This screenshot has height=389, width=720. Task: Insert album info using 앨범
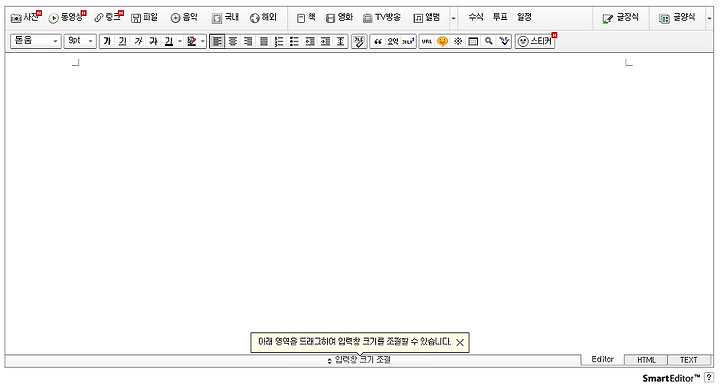click(427, 18)
